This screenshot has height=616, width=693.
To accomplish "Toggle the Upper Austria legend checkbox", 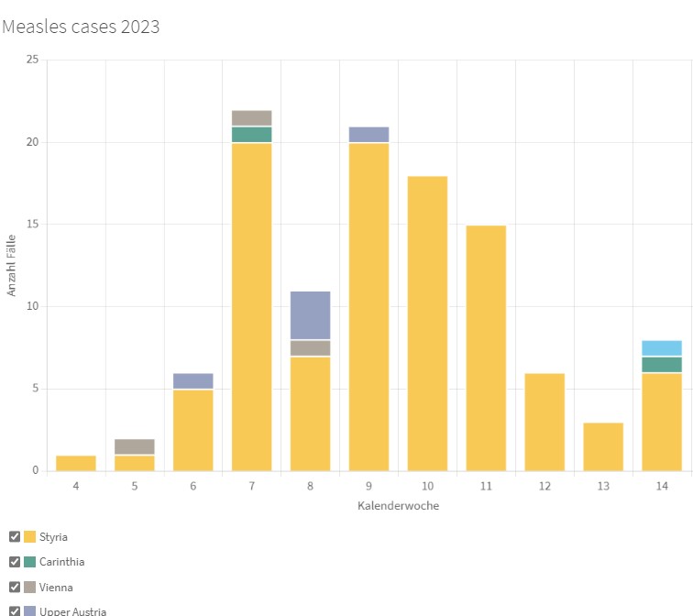I will click(15, 611).
